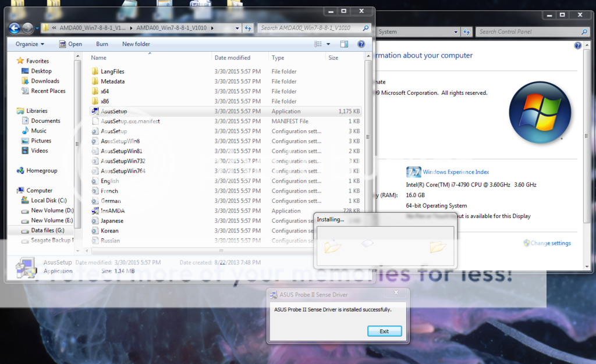This screenshot has height=364, width=596.
Task: Toggle the preview pane button
Action: tap(344, 44)
